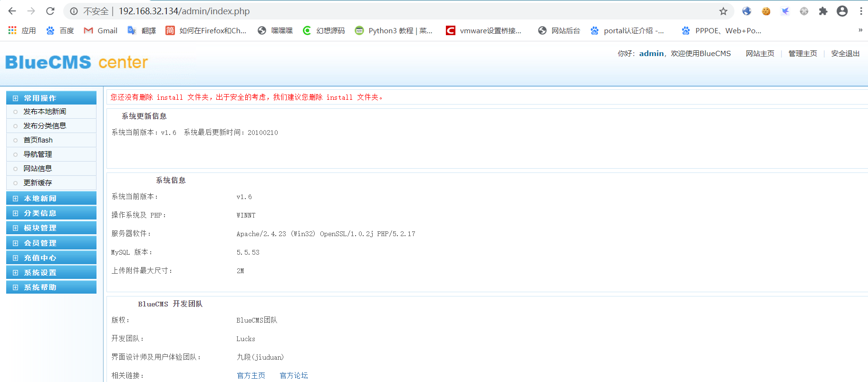Image resolution: width=868 pixels, height=382 pixels.
Task: View site security info icon
Action: (74, 11)
